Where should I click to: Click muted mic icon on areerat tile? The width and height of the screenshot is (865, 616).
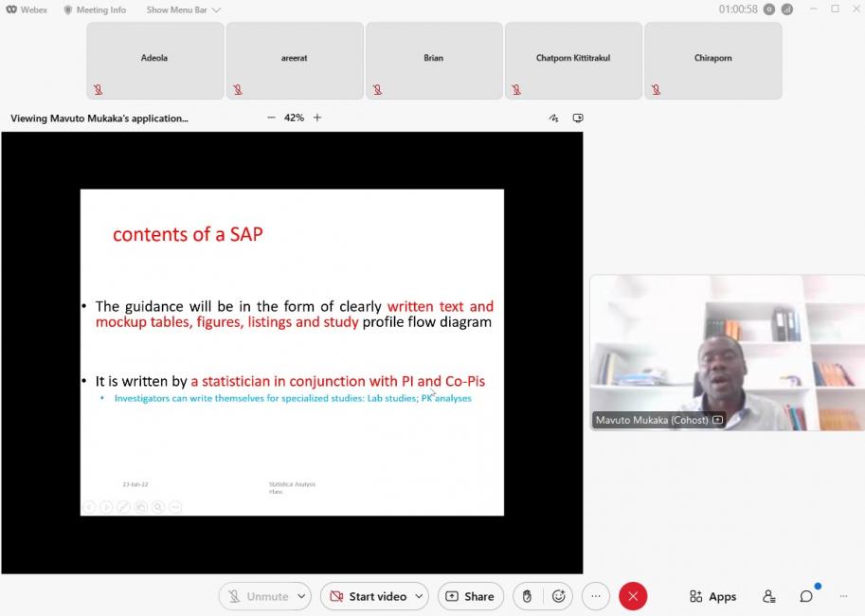click(238, 89)
